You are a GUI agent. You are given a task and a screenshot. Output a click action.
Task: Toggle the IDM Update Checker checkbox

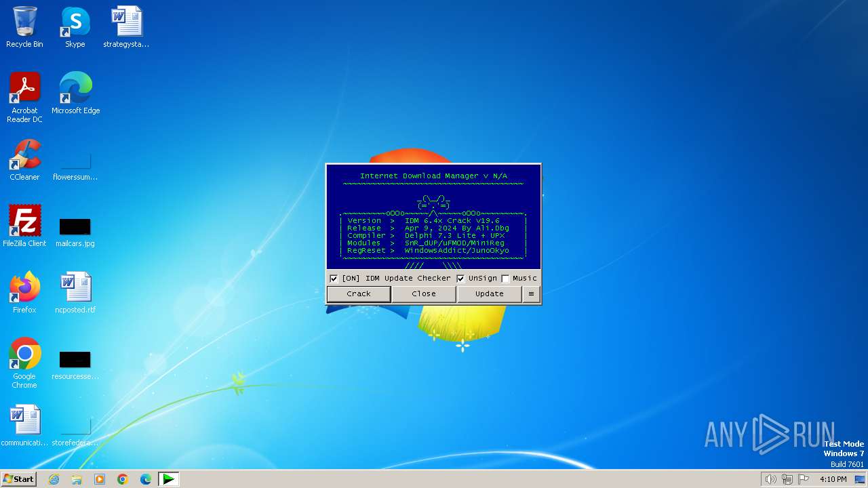[x=334, y=278]
